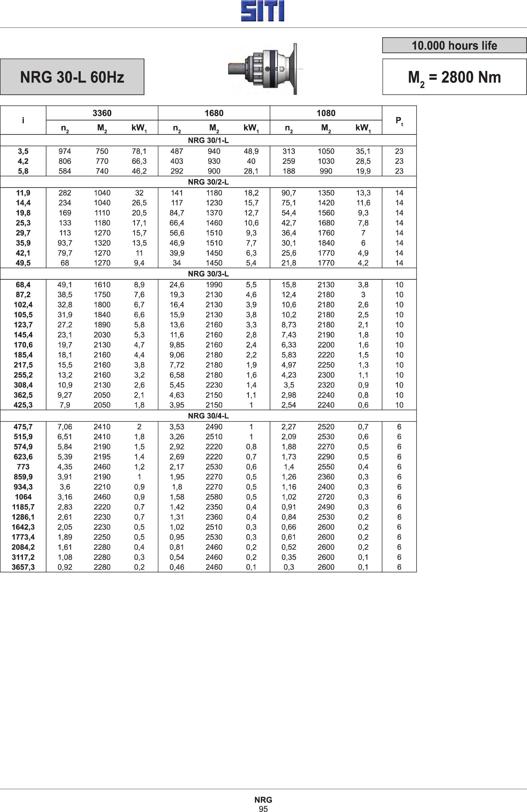The height and width of the screenshot is (812, 527).
Task: Click the ratio '425,3' in column i
Action: coord(23,405)
